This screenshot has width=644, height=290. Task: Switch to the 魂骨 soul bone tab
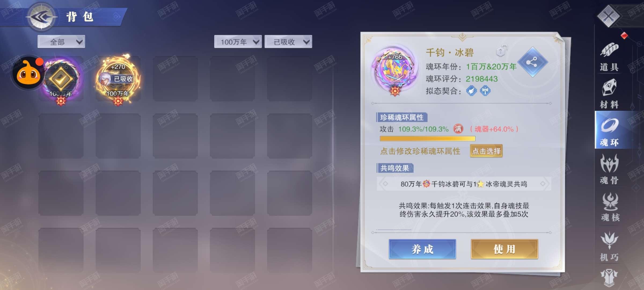[609, 169]
